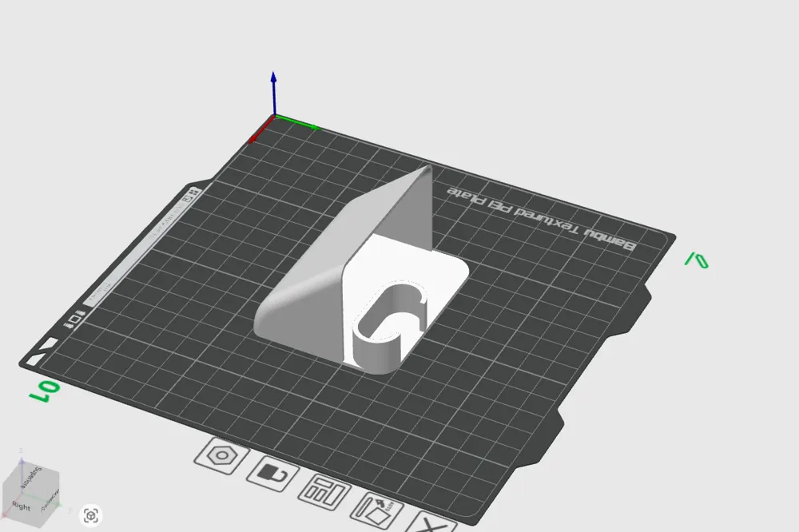The height and width of the screenshot is (532, 799).
Task: Click the green plate number 01 label
Action: tap(44, 391)
